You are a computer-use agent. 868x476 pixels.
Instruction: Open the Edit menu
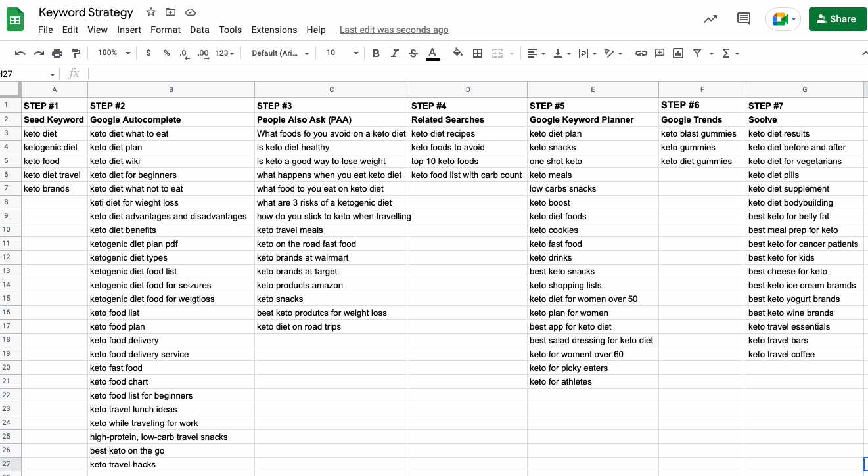tap(70, 30)
